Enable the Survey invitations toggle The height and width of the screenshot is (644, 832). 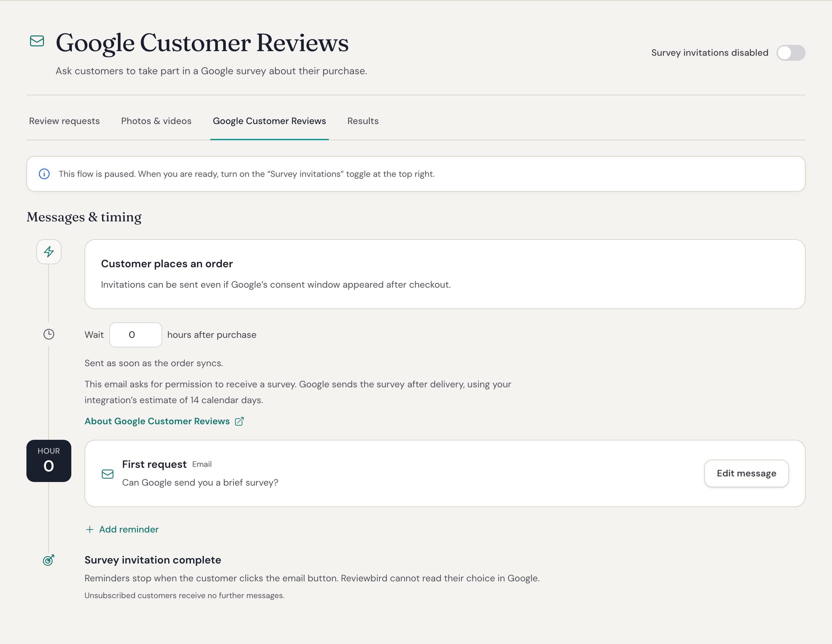(791, 52)
